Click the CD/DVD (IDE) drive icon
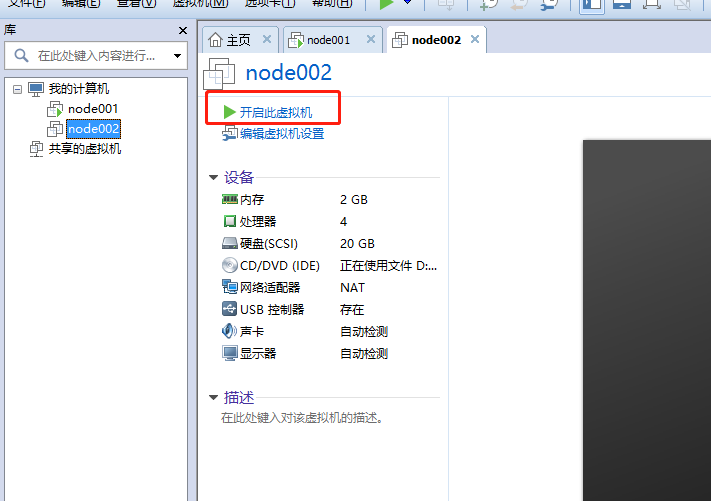This screenshot has height=501, width=711. tap(230, 265)
